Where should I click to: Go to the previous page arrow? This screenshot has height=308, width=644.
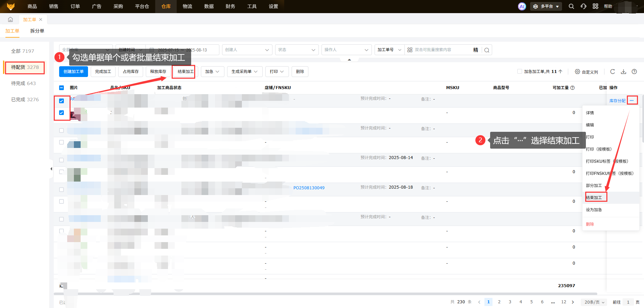(479, 302)
